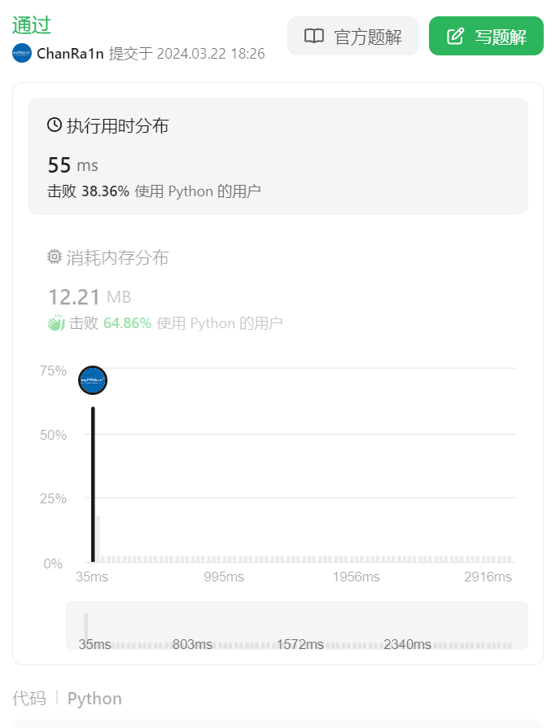Click the range slider near 1572ms

pyautogui.click(x=300, y=644)
